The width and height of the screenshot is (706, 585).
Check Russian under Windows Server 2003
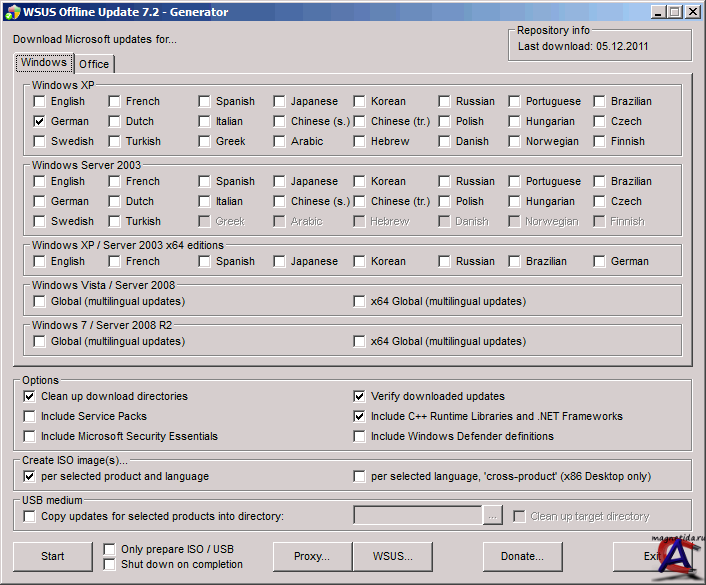444,181
